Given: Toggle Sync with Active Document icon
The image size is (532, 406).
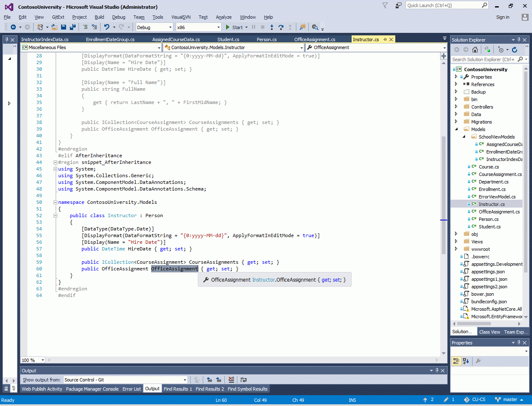Looking at the screenshot, I should 488,50.
